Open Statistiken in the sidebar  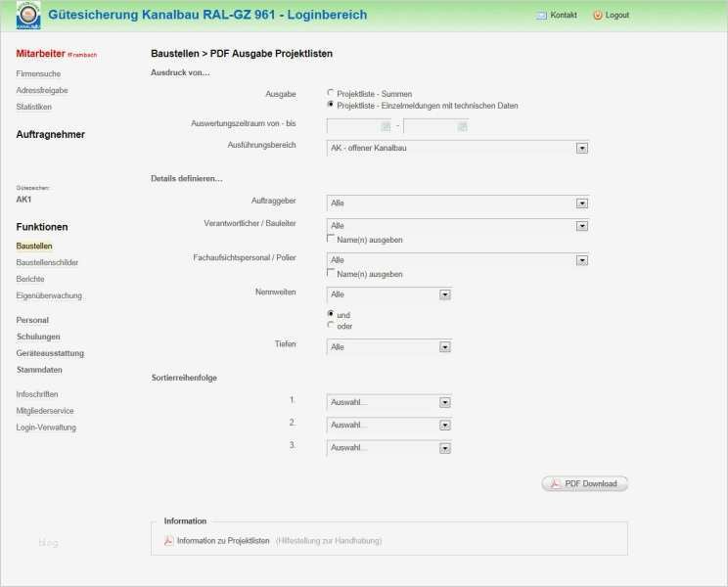coord(34,107)
